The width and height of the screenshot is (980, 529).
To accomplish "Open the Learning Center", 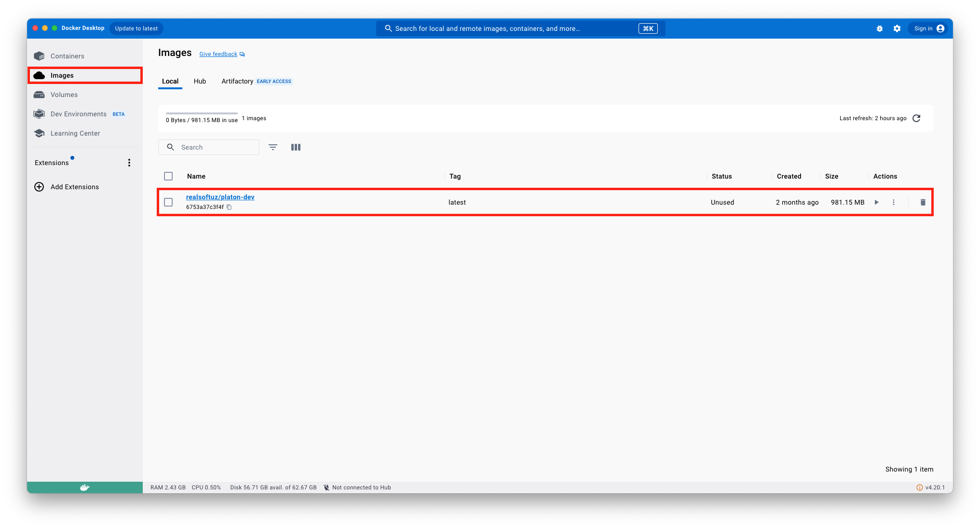I will (84, 133).
